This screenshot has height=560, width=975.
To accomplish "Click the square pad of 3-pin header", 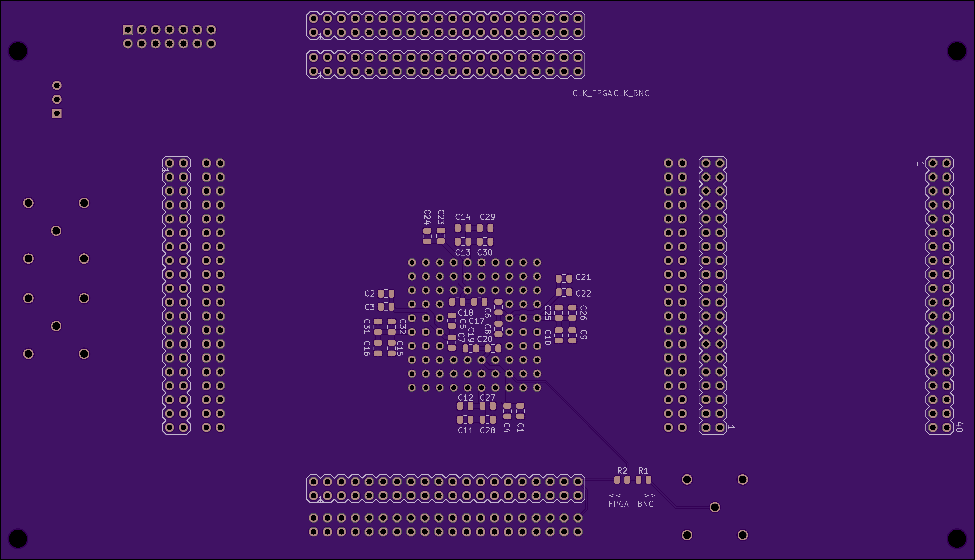I will pyautogui.click(x=57, y=113).
